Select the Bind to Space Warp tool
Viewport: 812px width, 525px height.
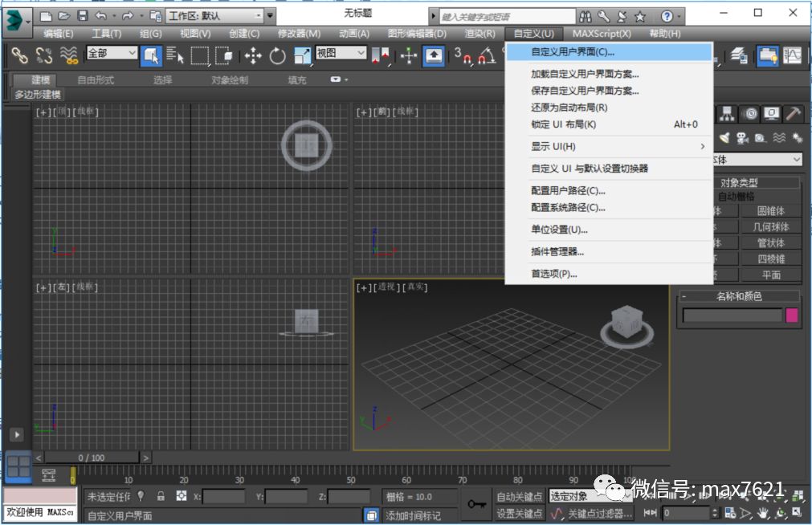(68, 55)
